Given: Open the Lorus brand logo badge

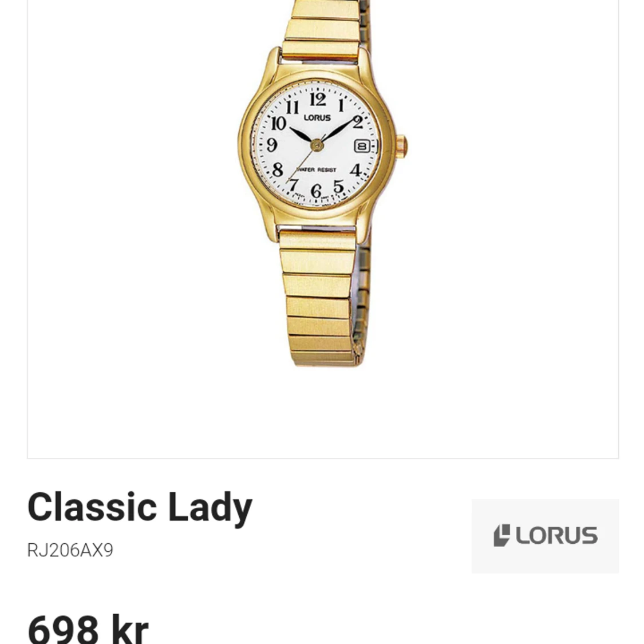Looking at the screenshot, I should point(544,536).
